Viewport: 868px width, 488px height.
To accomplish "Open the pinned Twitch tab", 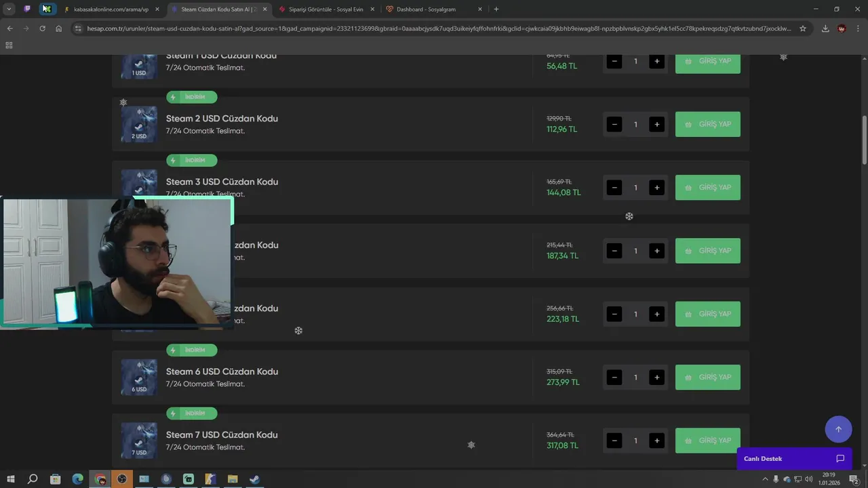I will pyautogui.click(x=27, y=9).
